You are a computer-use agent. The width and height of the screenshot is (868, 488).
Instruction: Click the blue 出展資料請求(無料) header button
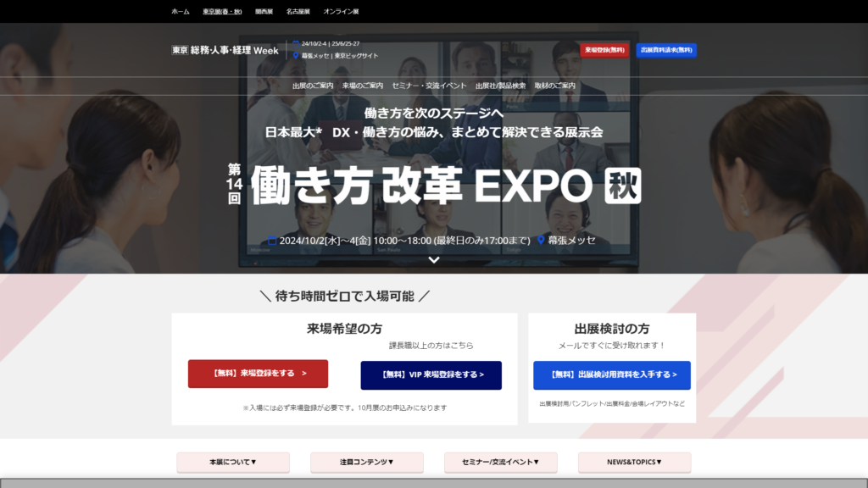[x=666, y=50]
